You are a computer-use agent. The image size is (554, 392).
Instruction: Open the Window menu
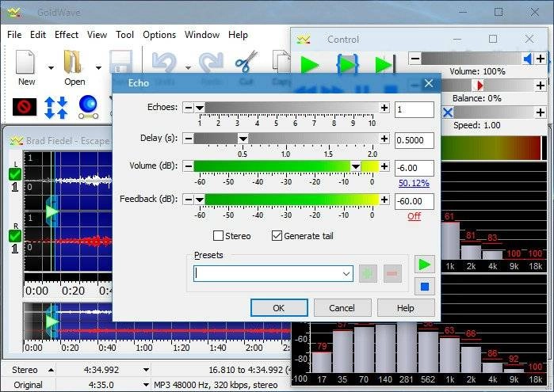coord(202,35)
